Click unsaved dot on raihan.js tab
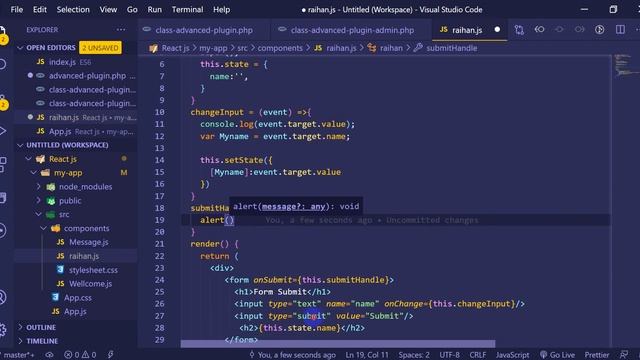Viewport: 640px width, 360px height. [497, 29]
